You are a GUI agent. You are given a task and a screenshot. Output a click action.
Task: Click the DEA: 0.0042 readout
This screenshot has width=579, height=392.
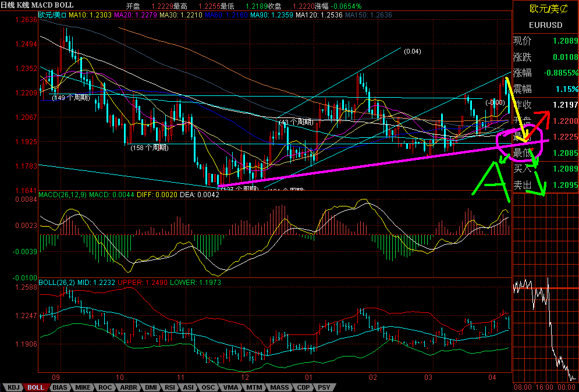tap(200, 194)
